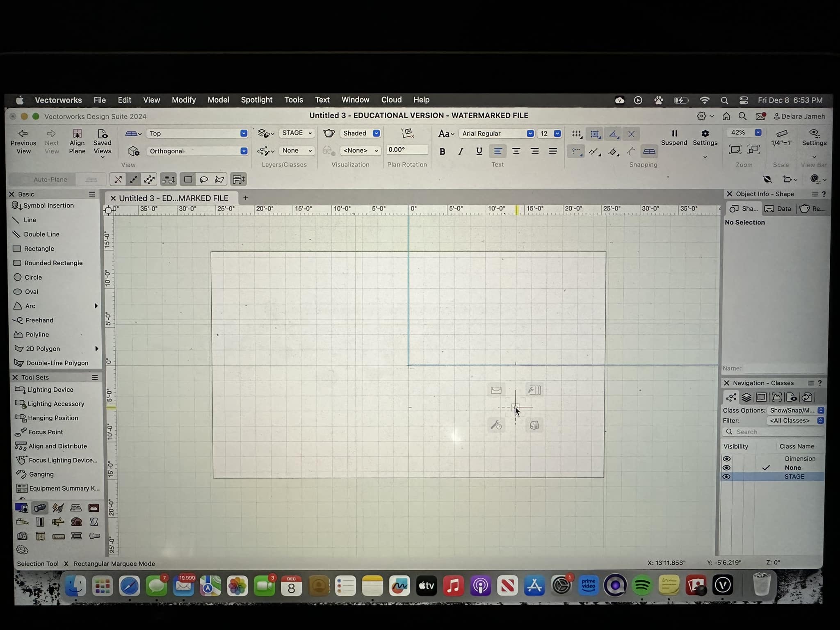The height and width of the screenshot is (630, 840).
Task: Select the Double-Line Polygon tool
Action: tap(51, 363)
